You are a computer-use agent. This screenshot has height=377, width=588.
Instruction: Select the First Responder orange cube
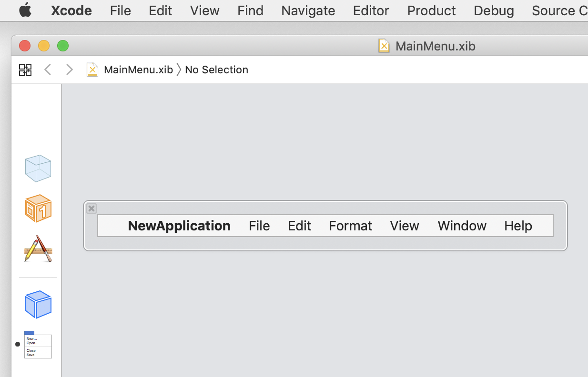pos(38,208)
